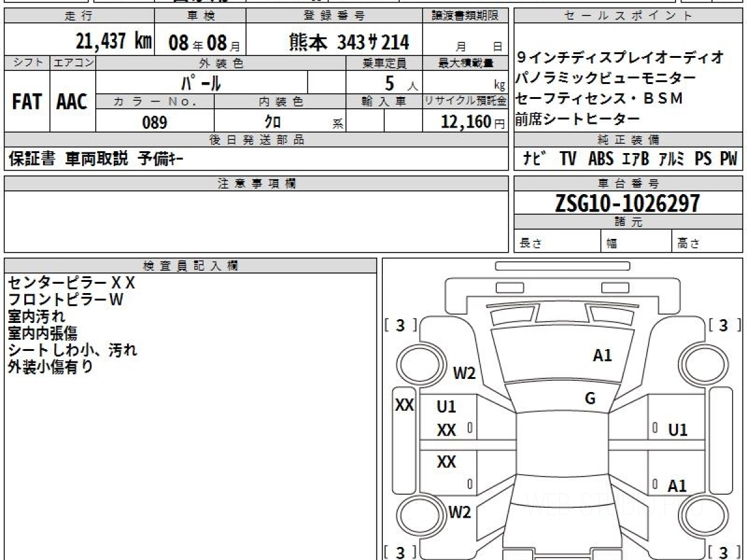Click the A1 mark beside the rear door

point(677,486)
